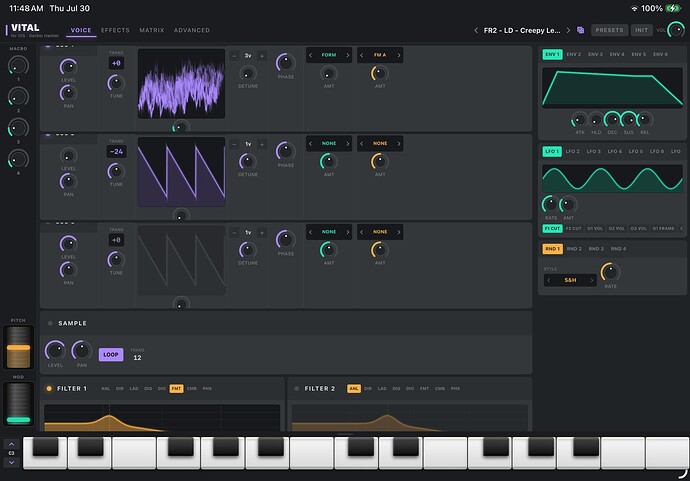Click the purple noisy wavetable display
Image resolution: width=690 pixels, height=481 pixels.
(181, 84)
